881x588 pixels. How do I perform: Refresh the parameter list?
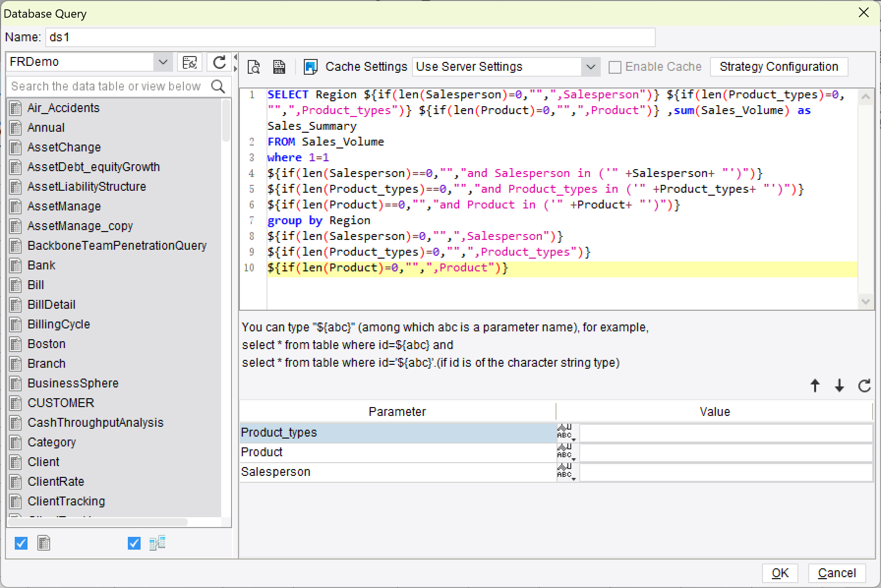(x=864, y=386)
